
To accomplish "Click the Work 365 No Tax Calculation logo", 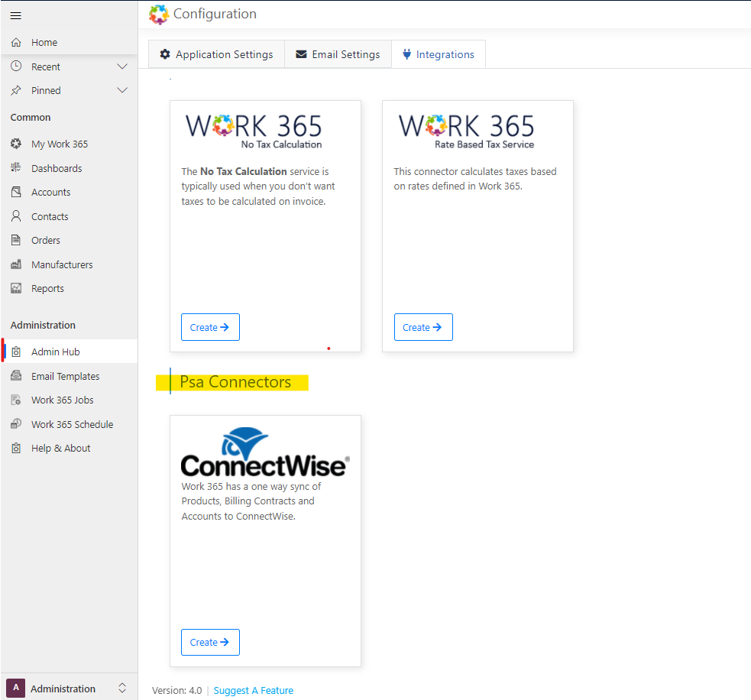I will (254, 131).
